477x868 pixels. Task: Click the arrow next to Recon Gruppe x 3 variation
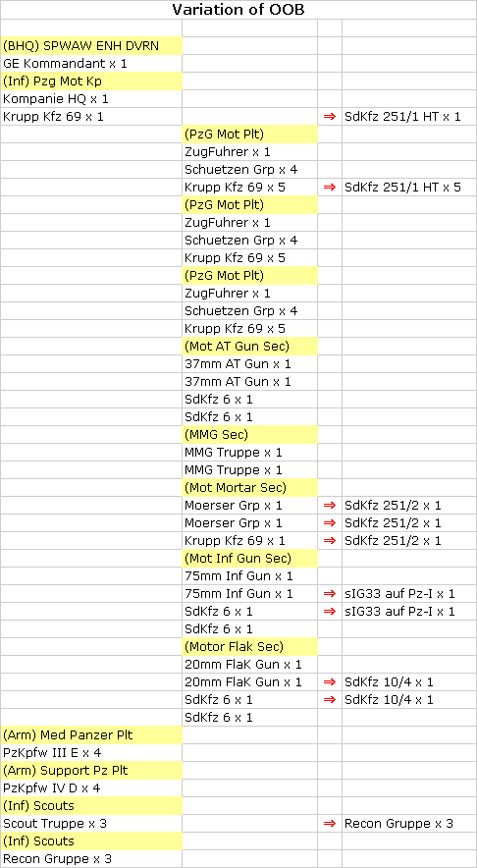tap(329, 824)
